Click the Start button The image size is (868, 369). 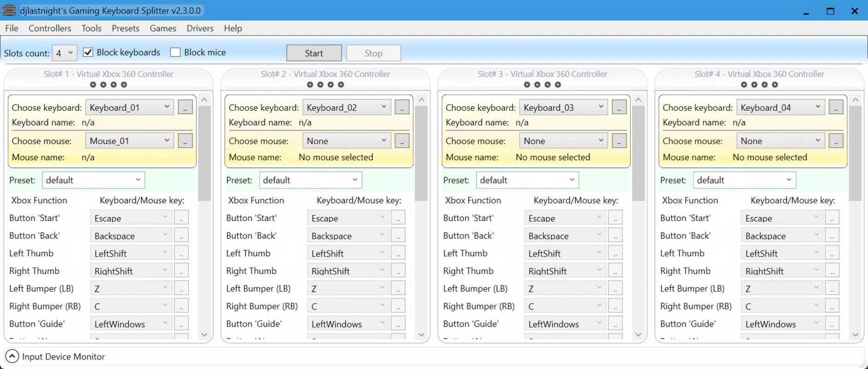314,53
